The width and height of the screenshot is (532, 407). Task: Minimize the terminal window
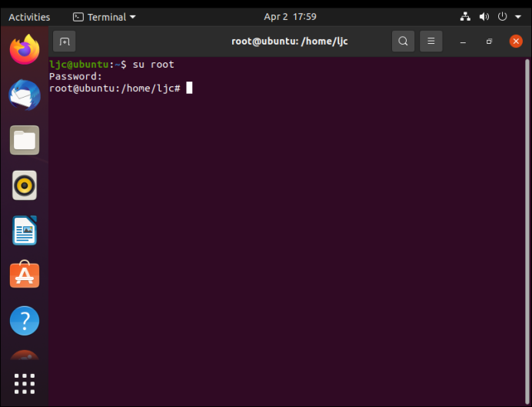click(x=463, y=42)
